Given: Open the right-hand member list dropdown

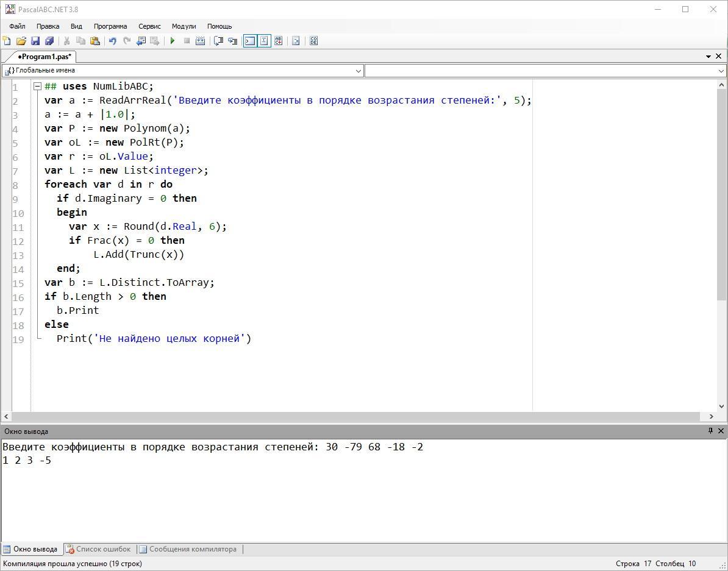Looking at the screenshot, I should coord(721,71).
